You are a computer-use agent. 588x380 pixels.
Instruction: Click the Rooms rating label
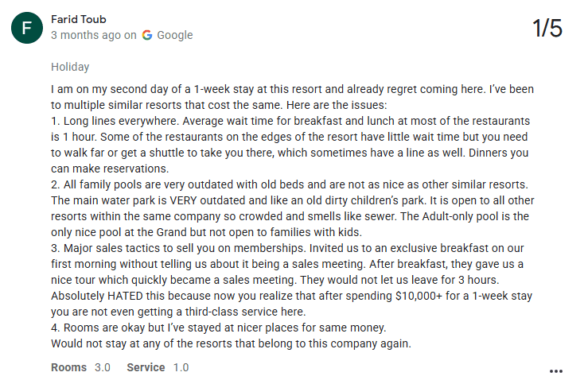[x=68, y=367]
